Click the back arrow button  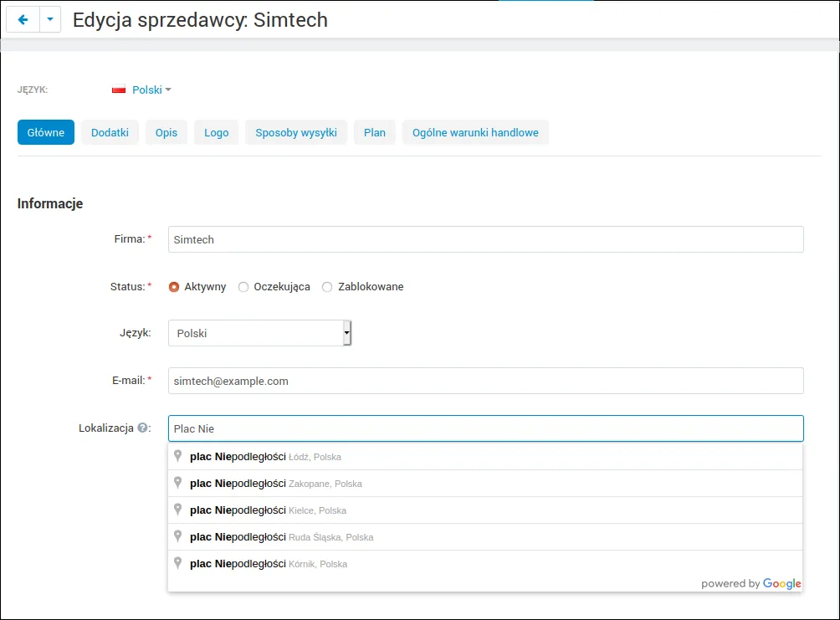23,20
